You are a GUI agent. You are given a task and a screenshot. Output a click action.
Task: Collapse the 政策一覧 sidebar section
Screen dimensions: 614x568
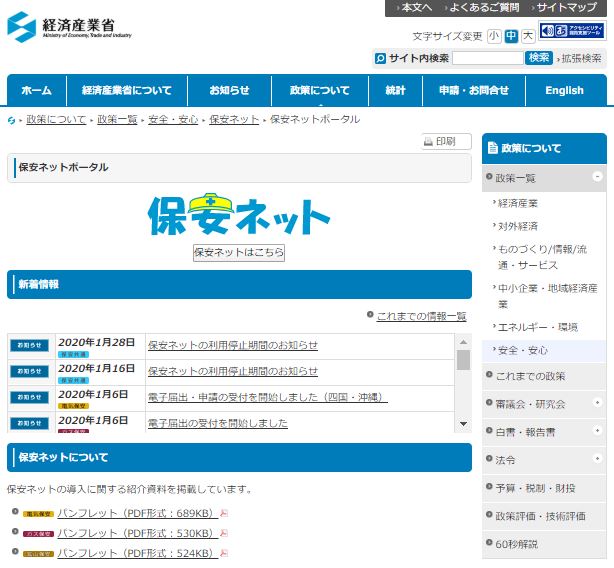tap(597, 177)
